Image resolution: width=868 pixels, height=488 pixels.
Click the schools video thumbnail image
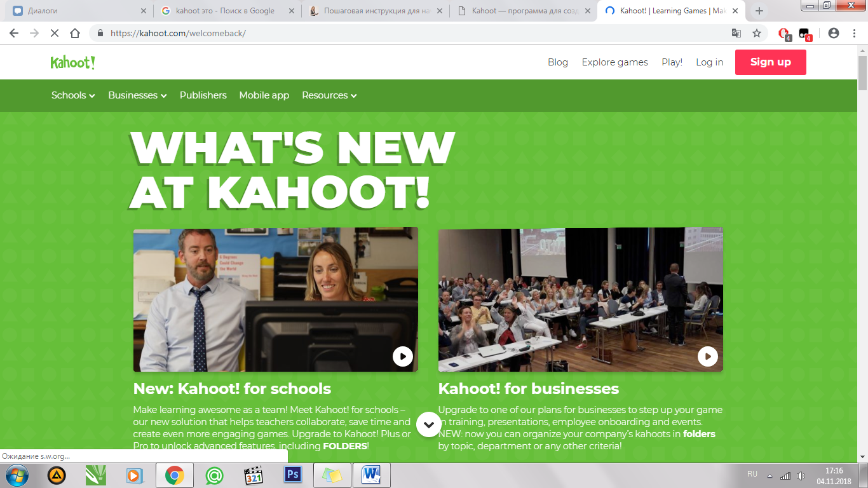tap(276, 299)
